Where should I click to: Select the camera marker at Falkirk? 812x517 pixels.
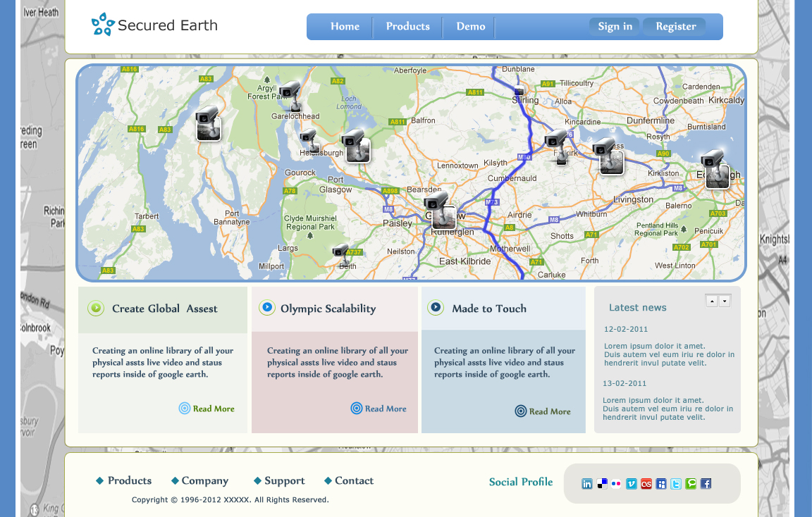point(558,147)
